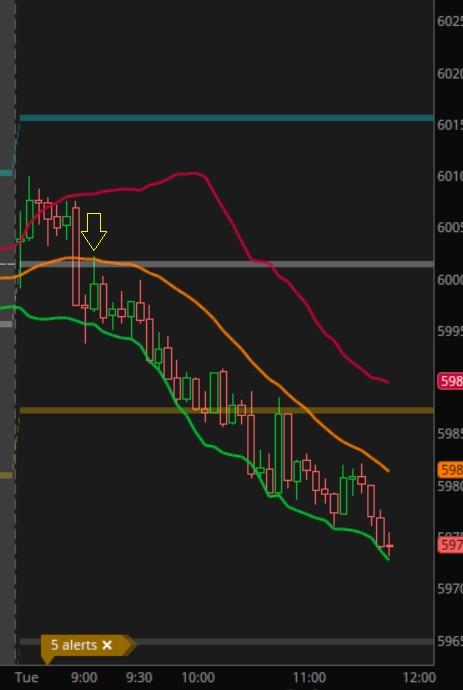Viewport: 463px width, 690px height.
Task: Close the 5 alerts tag
Action: [x=107, y=645]
